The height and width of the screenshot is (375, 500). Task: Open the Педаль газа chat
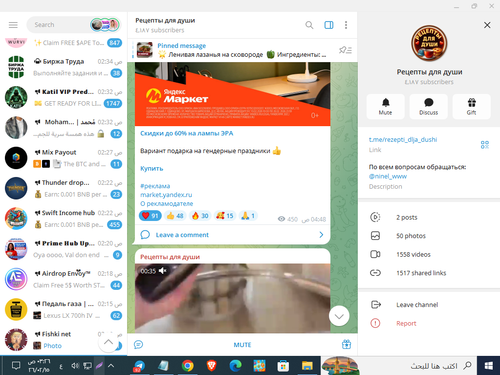point(63,310)
